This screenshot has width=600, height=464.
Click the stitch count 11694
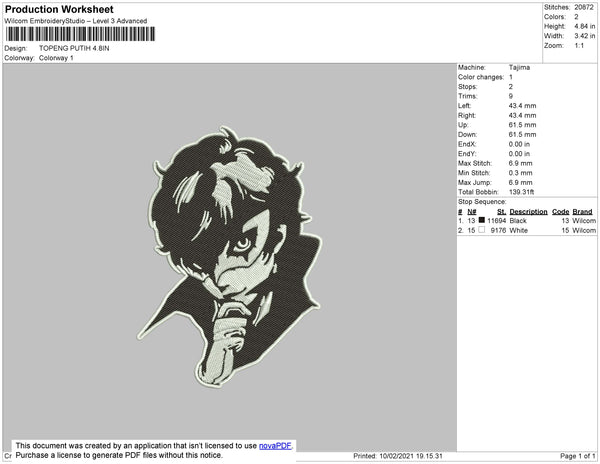pyautogui.click(x=497, y=221)
